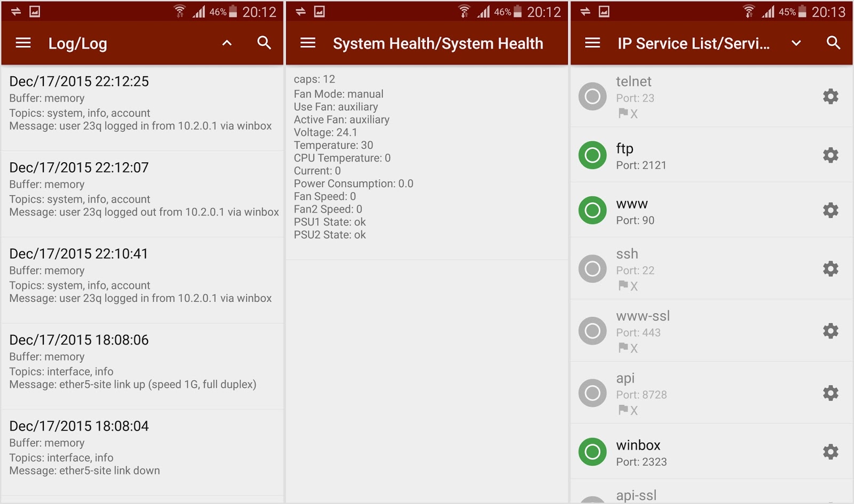Click the flag icon under ssh
The height and width of the screenshot is (504, 854).
(x=623, y=285)
